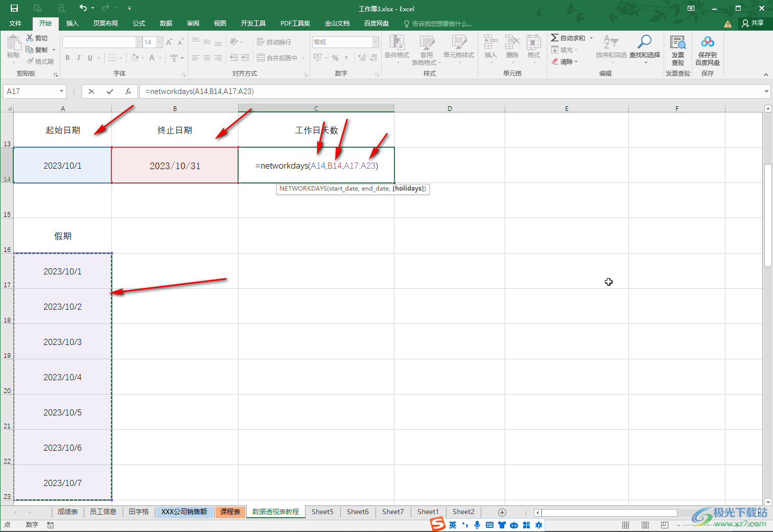This screenshot has height=532, width=773.
Task: Click the Percent Style icon
Action: click(x=335, y=58)
